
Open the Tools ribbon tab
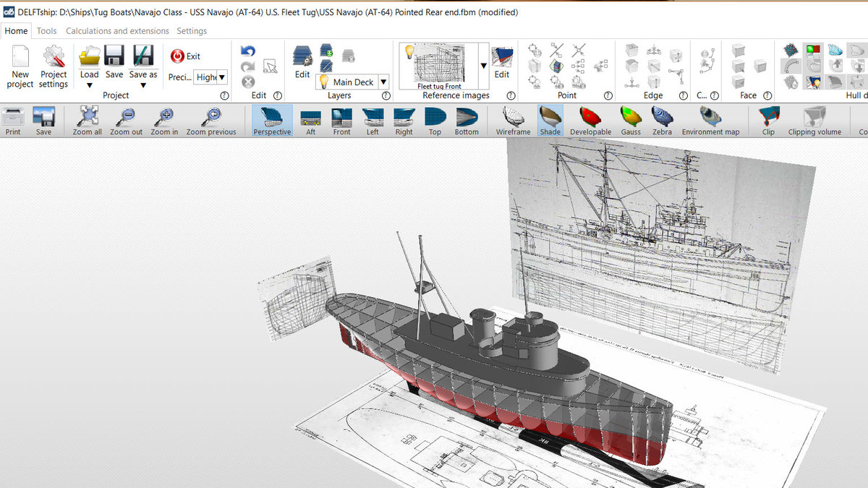[x=46, y=31]
